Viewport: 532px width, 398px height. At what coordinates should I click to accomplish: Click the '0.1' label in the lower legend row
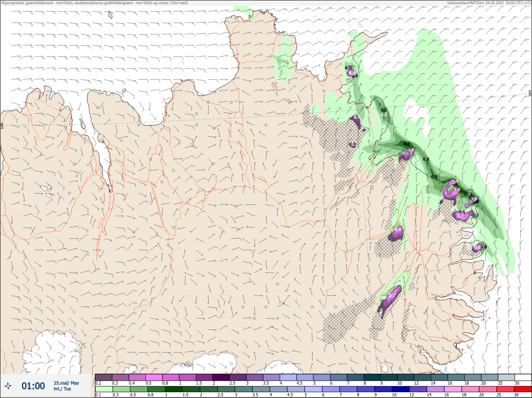coord(98,395)
